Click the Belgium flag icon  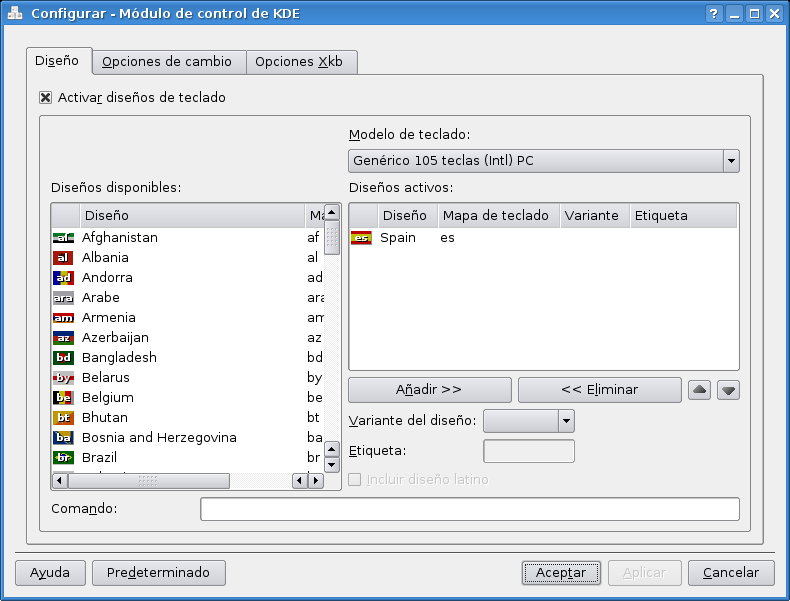click(x=63, y=398)
